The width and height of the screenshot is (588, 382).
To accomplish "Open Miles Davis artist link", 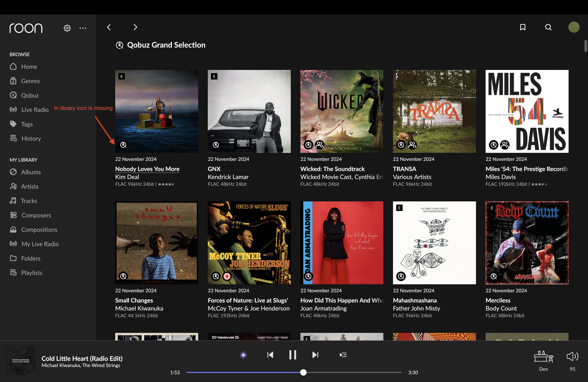I will [501, 177].
